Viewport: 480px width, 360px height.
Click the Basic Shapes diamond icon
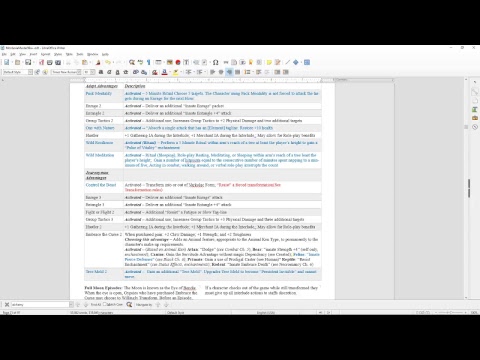point(295,62)
